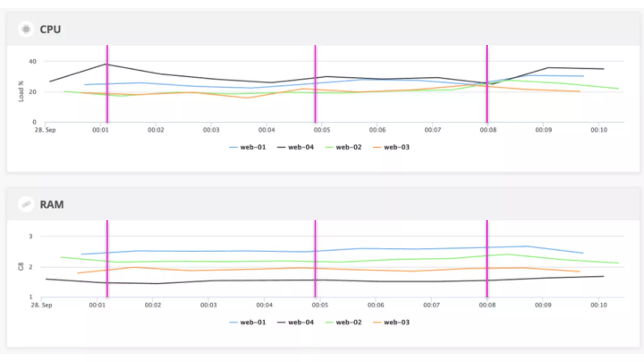
Task: Click the RAM memory stick icon
Action: point(26,204)
